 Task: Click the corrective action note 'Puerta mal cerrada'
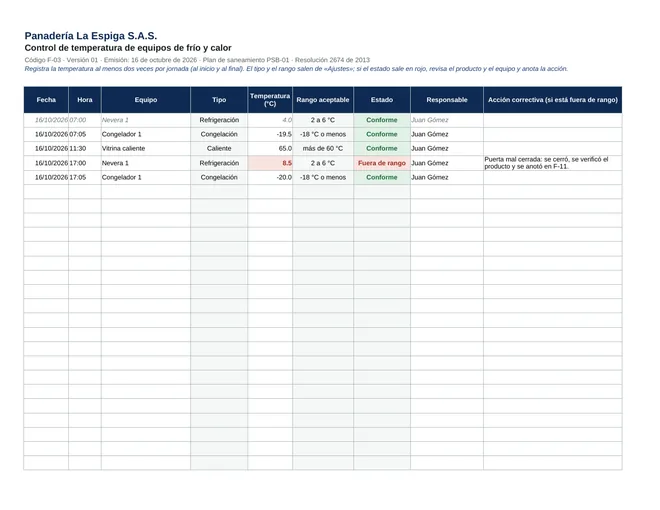coord(553,163)
